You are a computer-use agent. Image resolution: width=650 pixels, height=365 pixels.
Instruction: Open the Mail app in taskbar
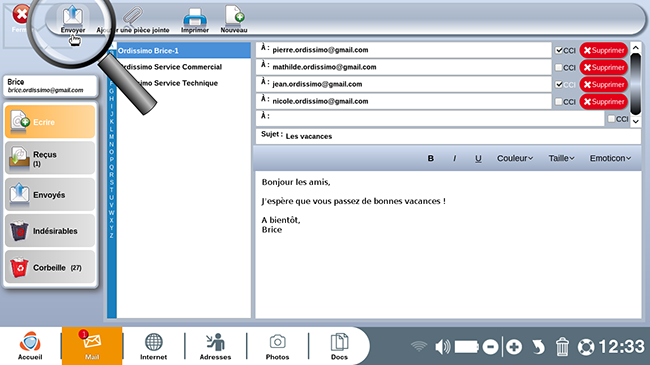click(92, 346)
